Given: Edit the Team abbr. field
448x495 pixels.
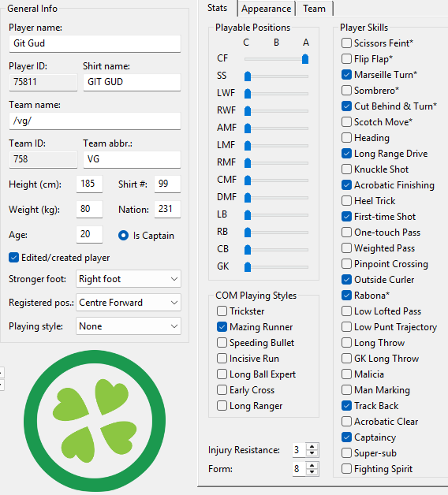Looking at the screenshot, I should point(132,159).
